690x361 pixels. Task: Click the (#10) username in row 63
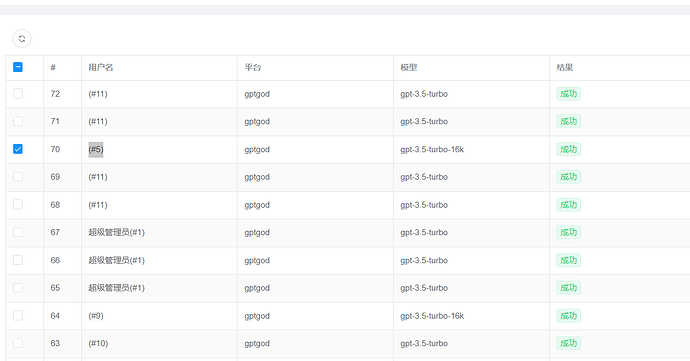[98, 343]
